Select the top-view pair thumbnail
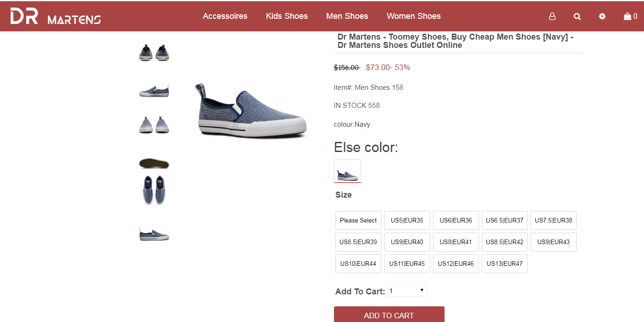The width and height of the screenshot is (644, 322). 154,189
